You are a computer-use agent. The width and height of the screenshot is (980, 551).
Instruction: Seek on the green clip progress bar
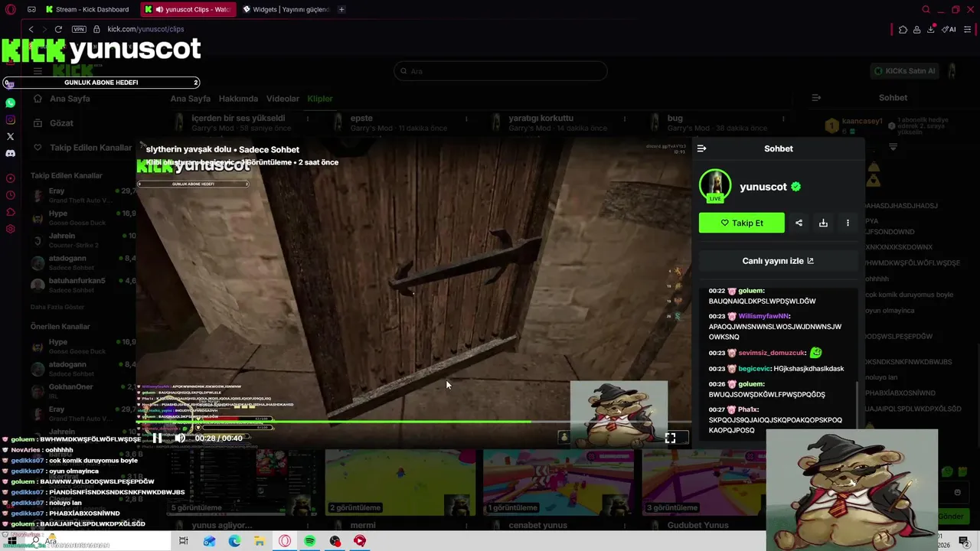(x=413, y=422)
